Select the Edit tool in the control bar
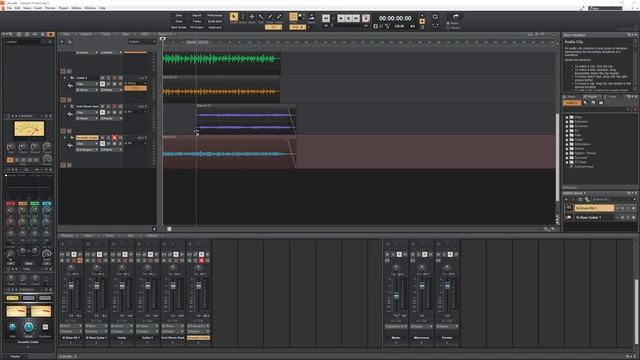The height and width of the screenshot is (360, 640). point(261,17)
